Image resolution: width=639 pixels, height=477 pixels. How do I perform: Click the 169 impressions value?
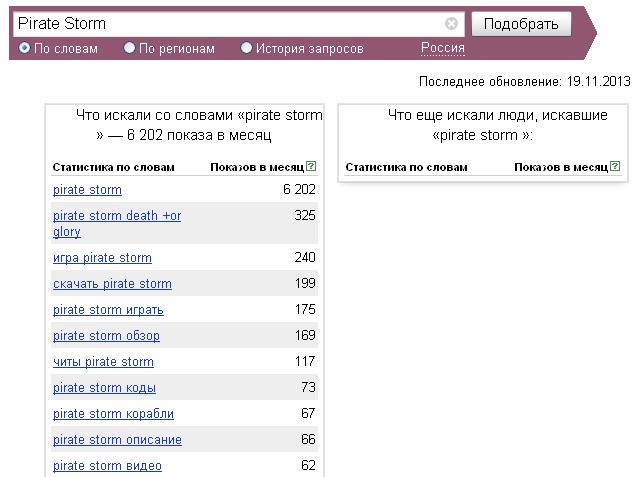pos(305,336)
